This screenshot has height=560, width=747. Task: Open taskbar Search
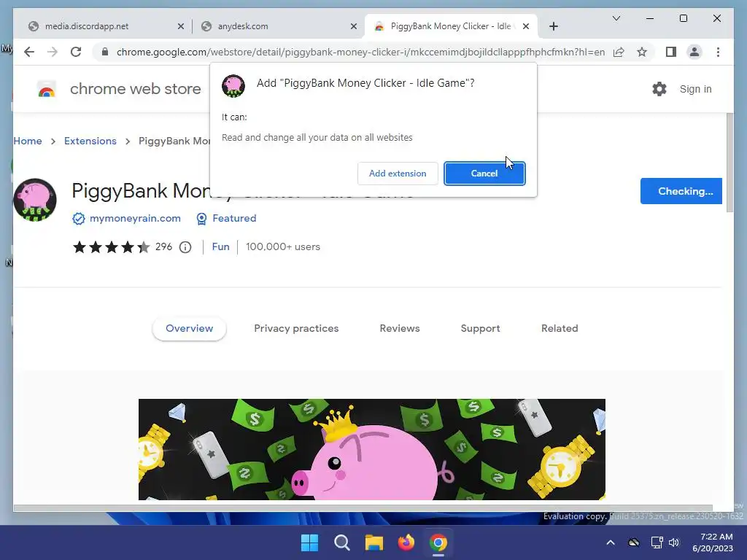pos(342,542)
